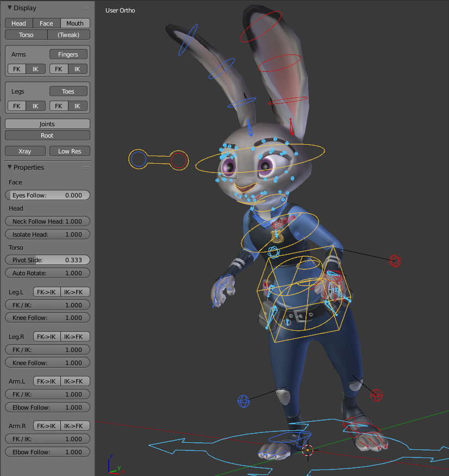Toggle the Head layer button
This screenshot has height=476, width=449.
point(19,23)
